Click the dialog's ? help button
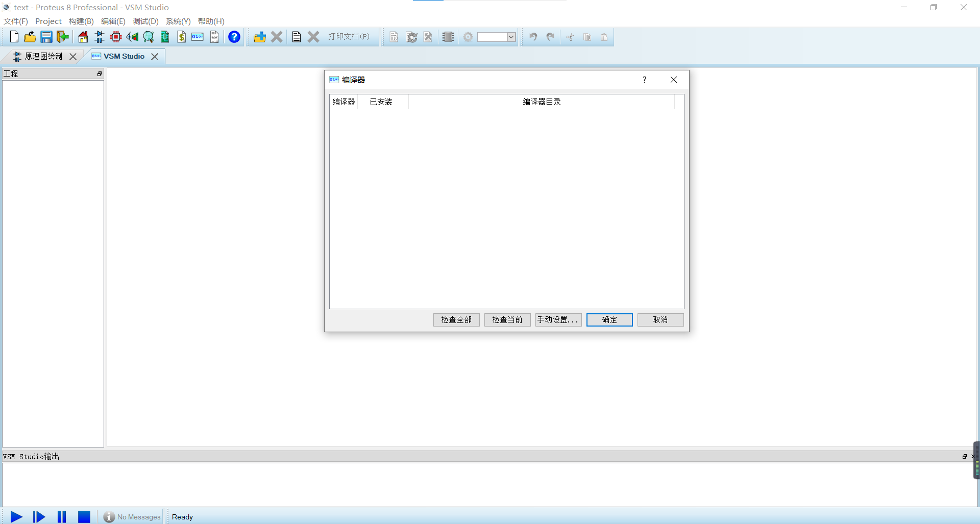Screen dimensions: 980x524 coord(645,80)
